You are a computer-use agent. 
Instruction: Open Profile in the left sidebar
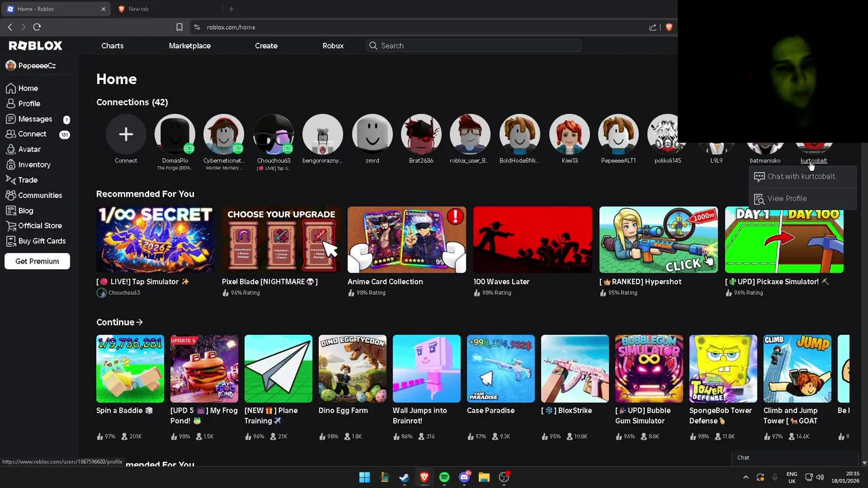click(x=23, y=104)
